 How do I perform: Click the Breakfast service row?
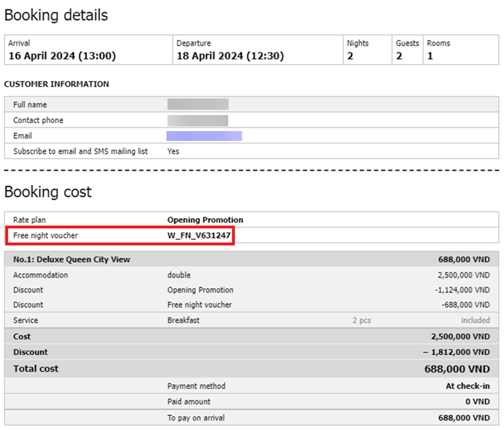coord(251,320)
